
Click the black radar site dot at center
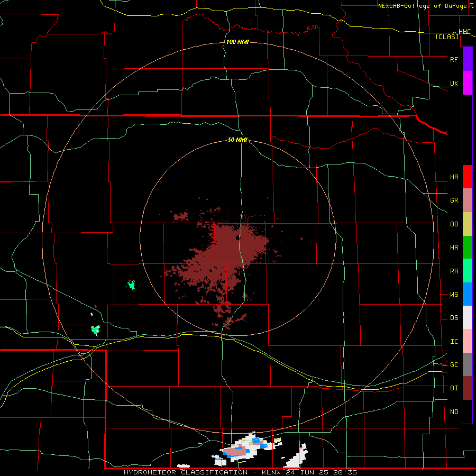237,238
